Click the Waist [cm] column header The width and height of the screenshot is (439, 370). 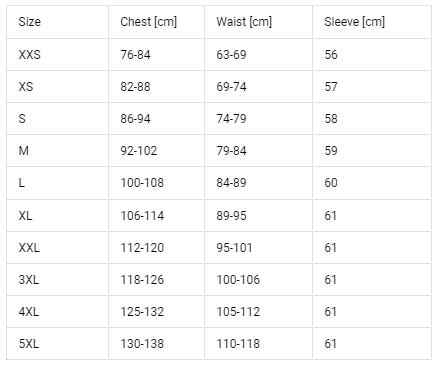tap(244, 22)
